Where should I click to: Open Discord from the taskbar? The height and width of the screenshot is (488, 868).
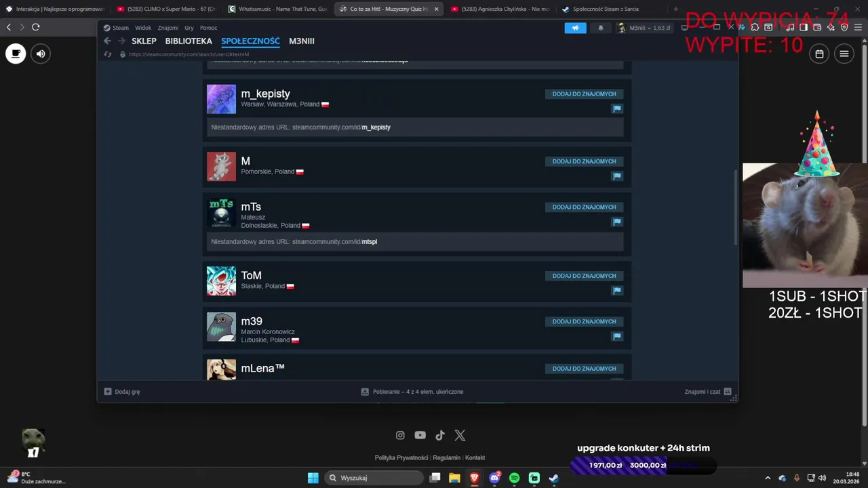[x=495, y=478]
